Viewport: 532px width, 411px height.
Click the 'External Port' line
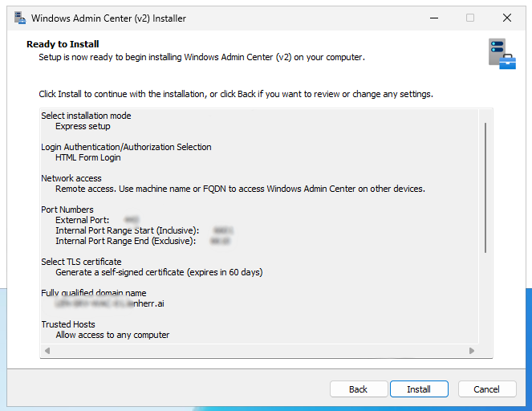(83, 219)
